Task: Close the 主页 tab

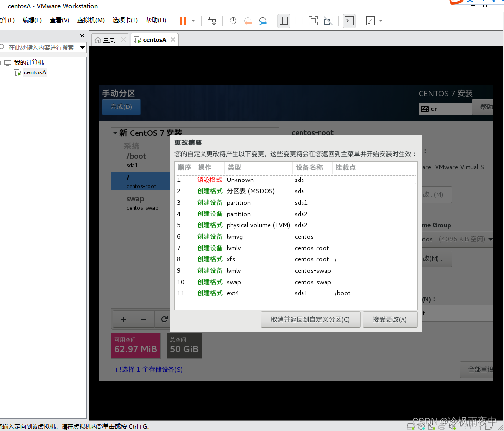Action: (123, 39)
